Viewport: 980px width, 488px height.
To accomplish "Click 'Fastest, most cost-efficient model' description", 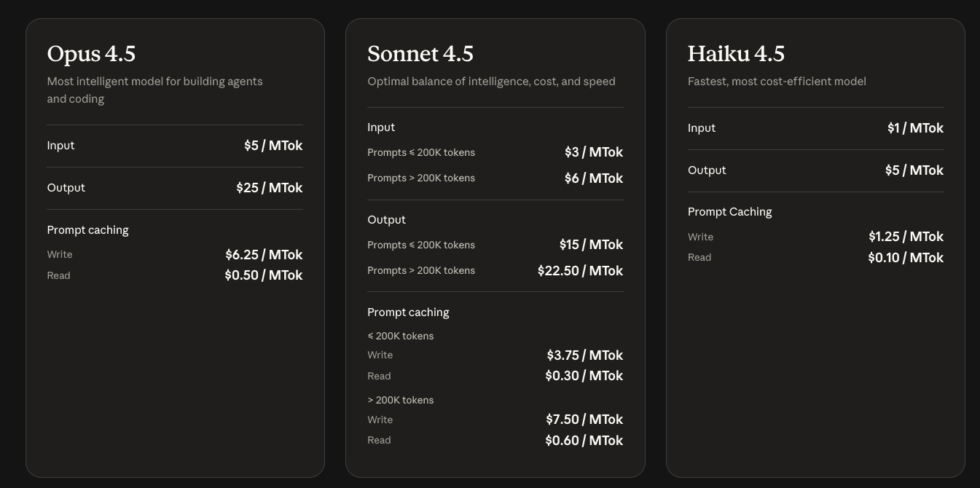I will click(777, 82).
